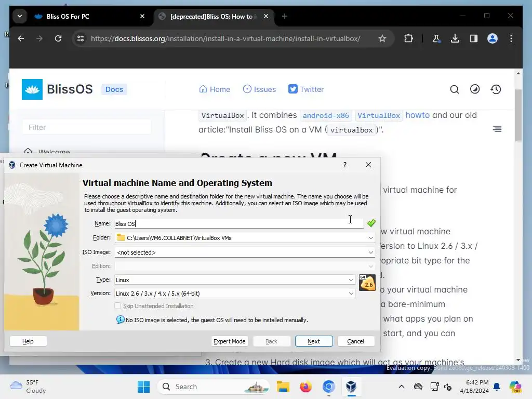The width and height of the screenshot is (532, 399).
Task: Expand the Folder dropdown for VM location
Action: (371, 238)
